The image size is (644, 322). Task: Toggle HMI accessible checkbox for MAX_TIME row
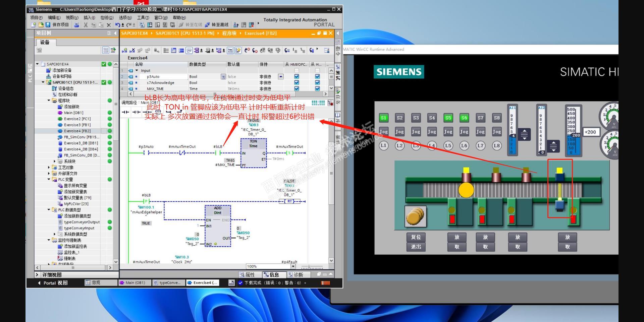point(297,89)
